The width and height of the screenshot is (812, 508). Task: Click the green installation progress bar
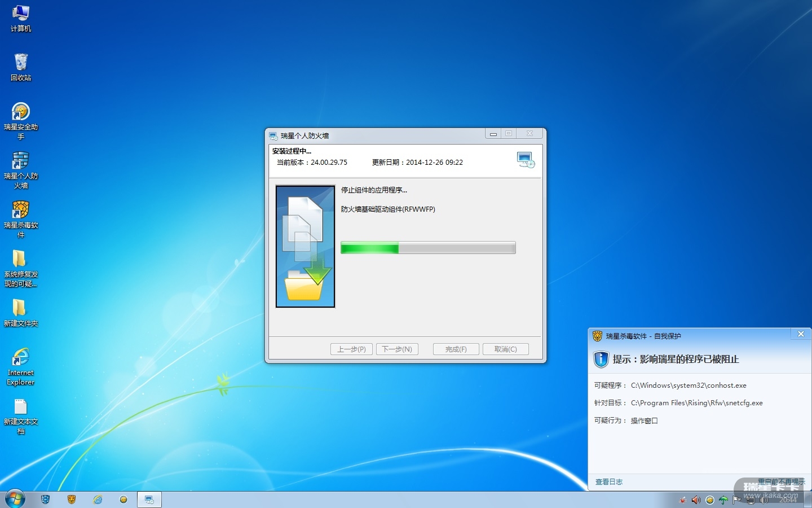(428, 248)
